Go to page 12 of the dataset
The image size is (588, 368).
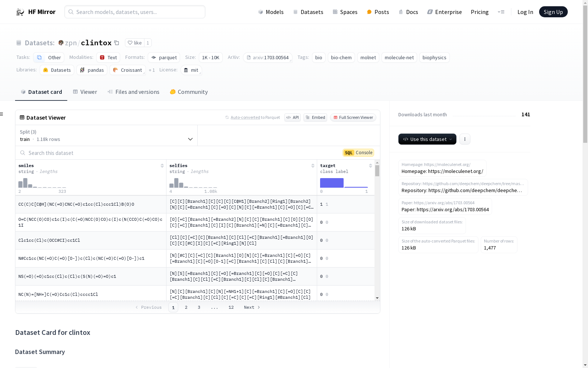(231, 307)
